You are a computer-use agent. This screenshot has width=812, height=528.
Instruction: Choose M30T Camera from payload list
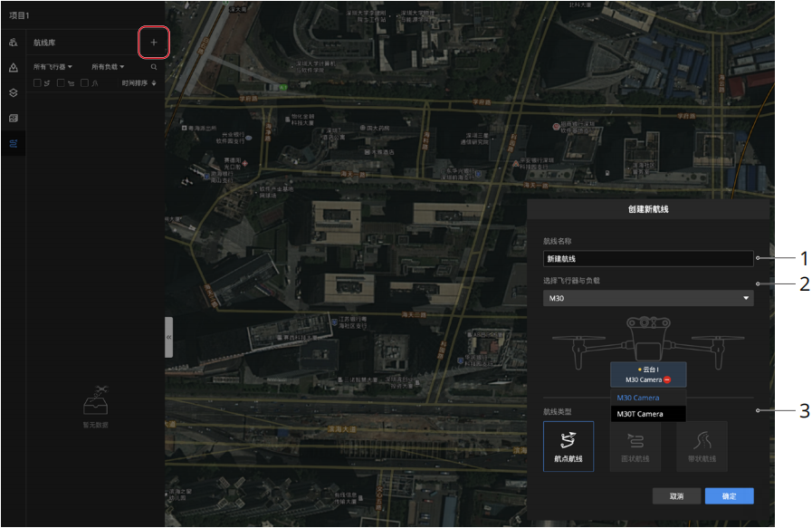point(648,414)
